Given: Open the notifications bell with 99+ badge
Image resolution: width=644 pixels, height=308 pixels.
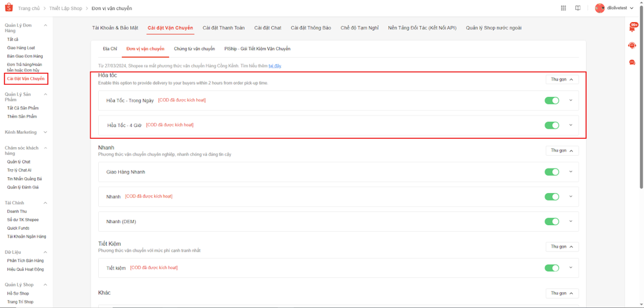Looking at the screenshot, I should (632, 28).
